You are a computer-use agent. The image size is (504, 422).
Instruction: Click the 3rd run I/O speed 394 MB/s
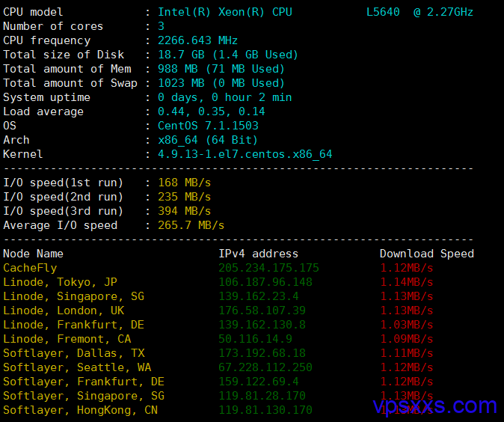click(185, 211)
